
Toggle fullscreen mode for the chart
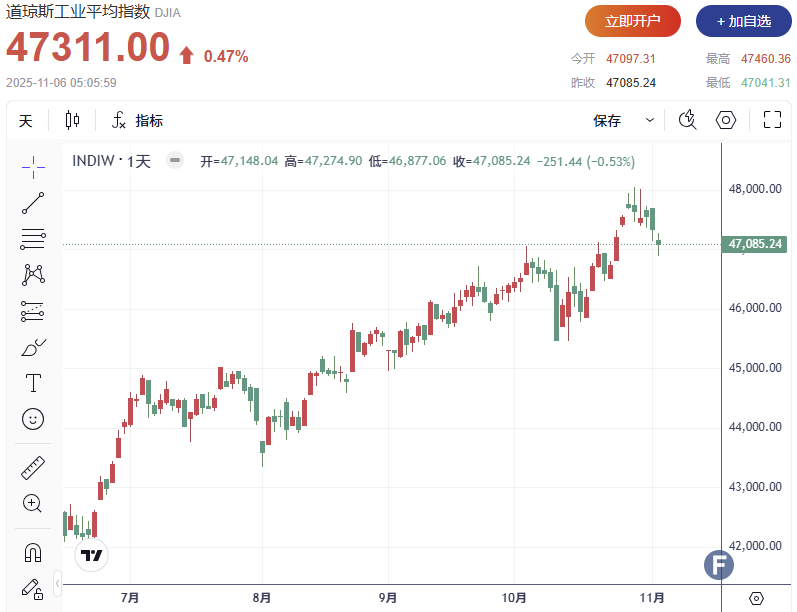[771, 121]
